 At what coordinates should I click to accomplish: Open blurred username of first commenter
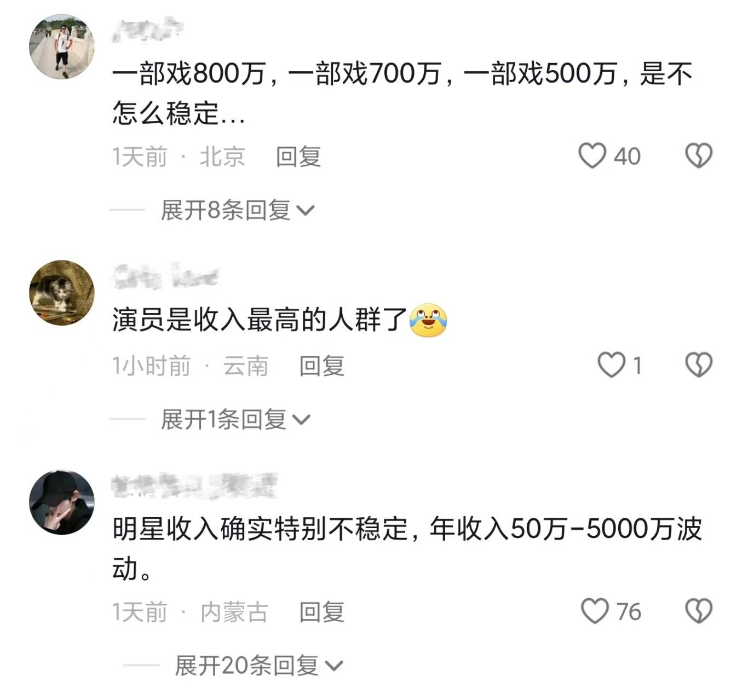point(148,30)
